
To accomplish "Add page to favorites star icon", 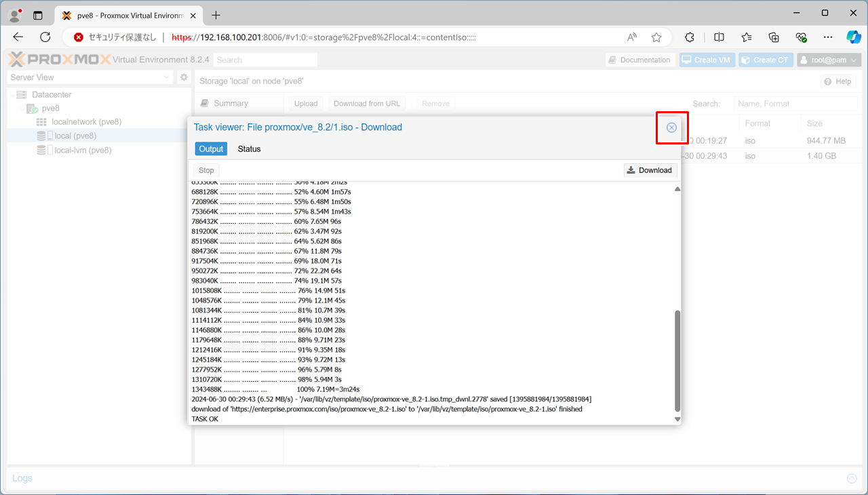I will [x=656, y=37].
